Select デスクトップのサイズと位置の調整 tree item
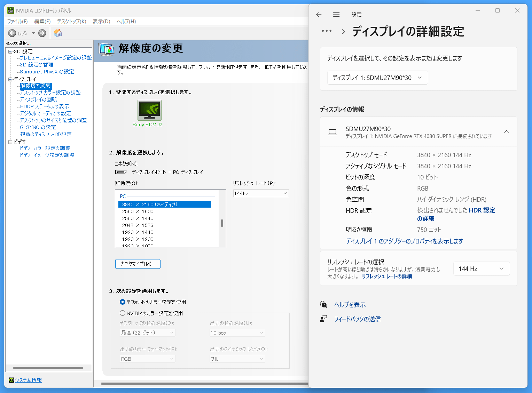 tap(53, 120)
